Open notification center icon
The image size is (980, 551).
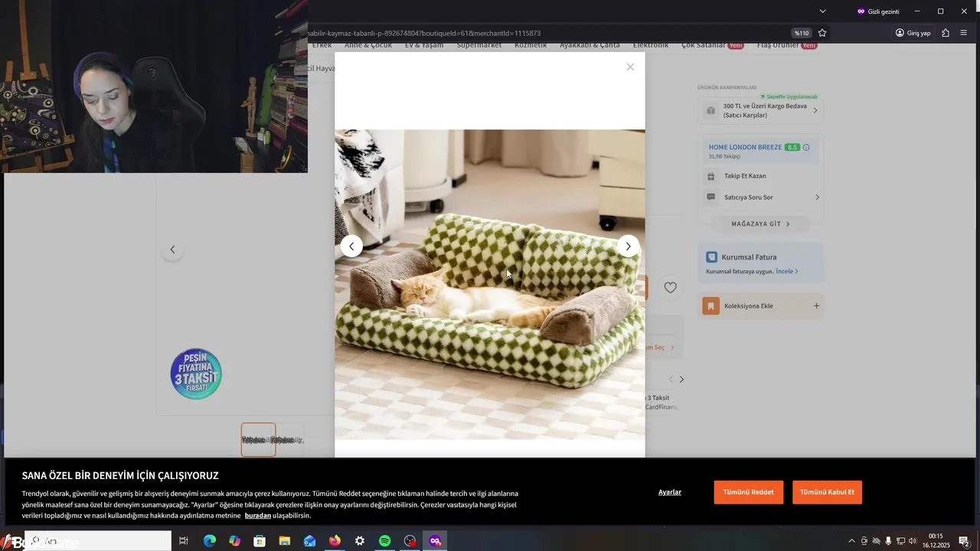tap(964, 541)
